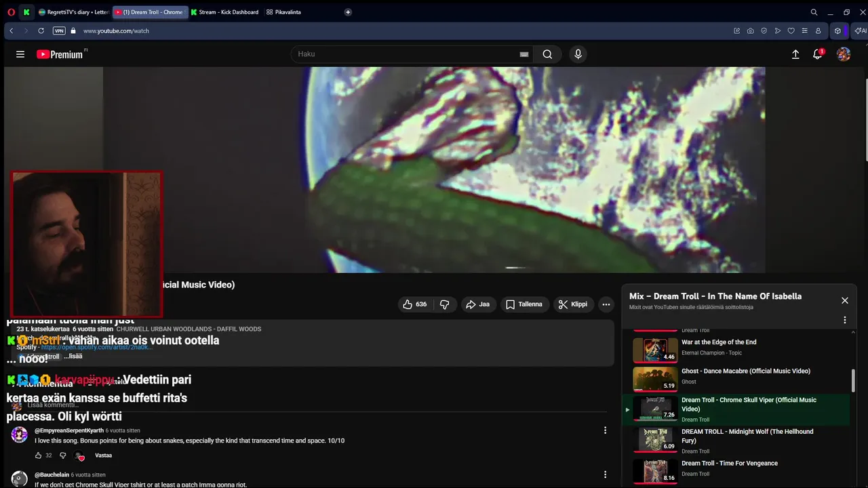Screen dimensions: 868x488
Task: Toggle the Opera VPN badge
Action: [x=59, y=30]
